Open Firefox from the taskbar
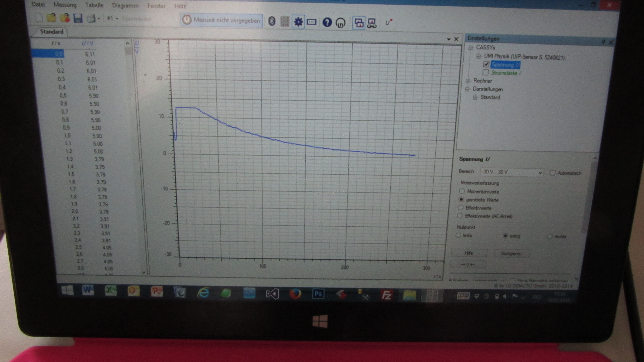Screen dimensions: 644x362 pos(295,294)
